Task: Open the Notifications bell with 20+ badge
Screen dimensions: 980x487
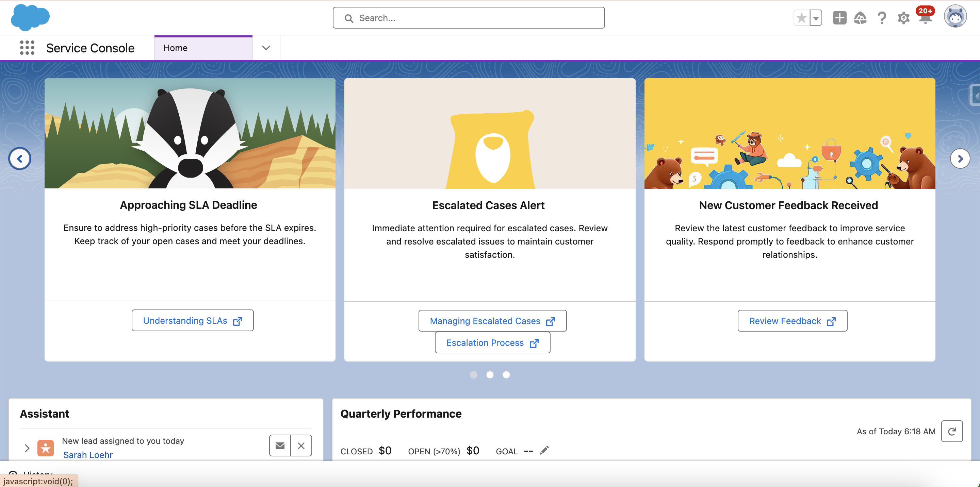Action: click(925, 16)
